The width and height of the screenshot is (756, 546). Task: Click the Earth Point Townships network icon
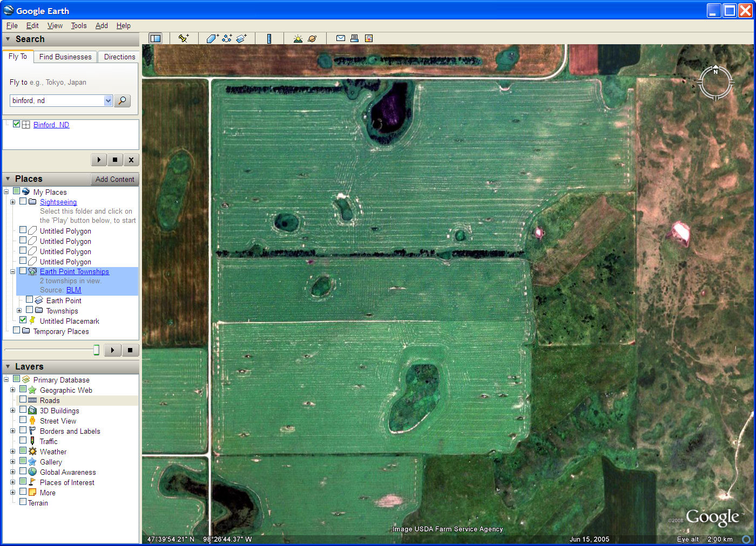click(x=32, y=271)
